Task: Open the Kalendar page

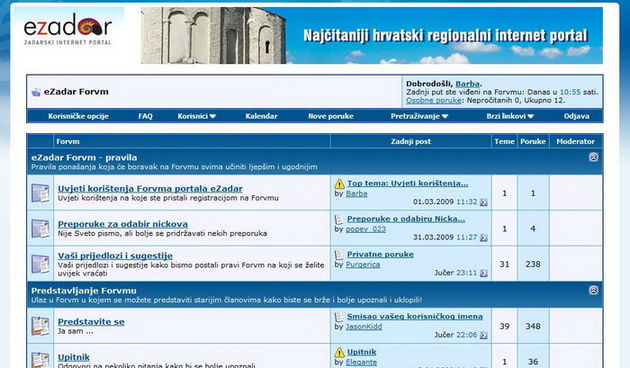Action: (x=261, y=116)
